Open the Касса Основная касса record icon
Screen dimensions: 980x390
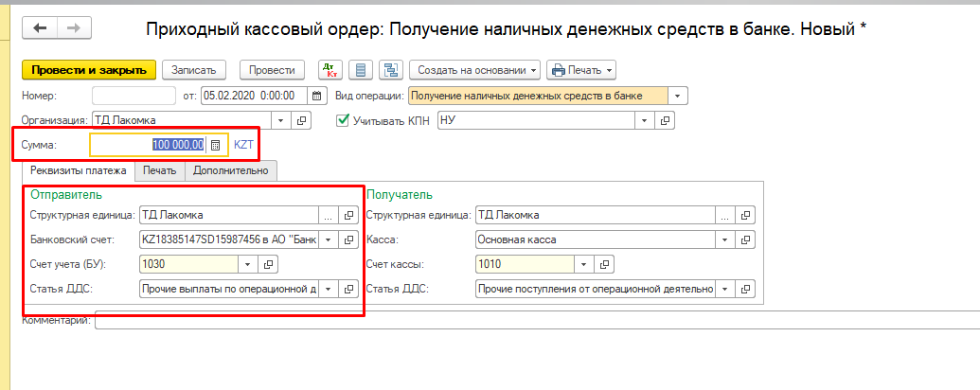coord(746,239)
